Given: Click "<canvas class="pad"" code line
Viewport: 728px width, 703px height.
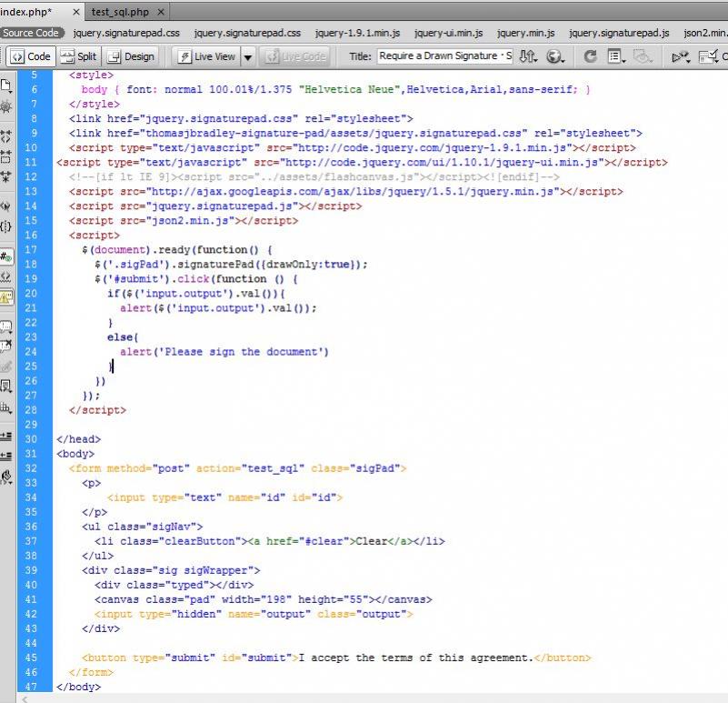Looking at the screenshot, I should click(x=264, y=600).
